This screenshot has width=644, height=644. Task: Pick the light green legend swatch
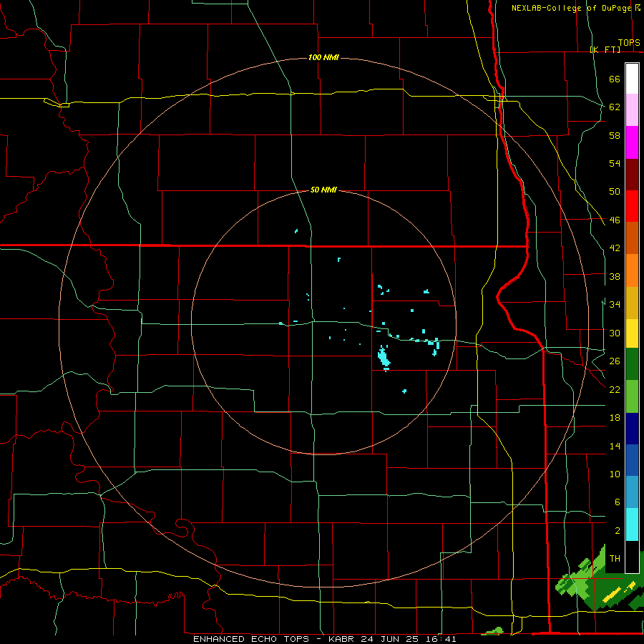point(632,396)
